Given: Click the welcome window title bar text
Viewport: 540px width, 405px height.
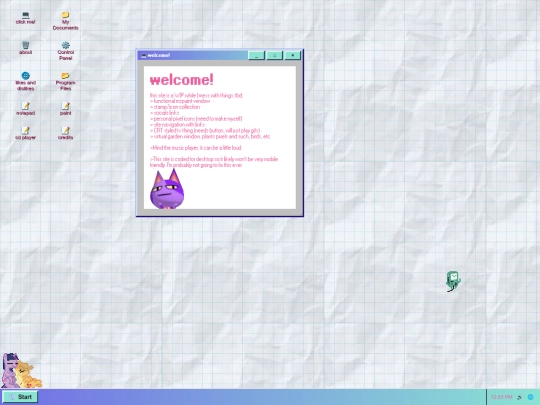Looking at the screenshot, I should (158, 55).
